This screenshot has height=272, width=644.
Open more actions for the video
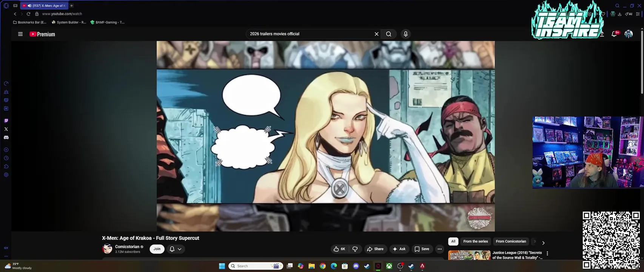point(439,249)
